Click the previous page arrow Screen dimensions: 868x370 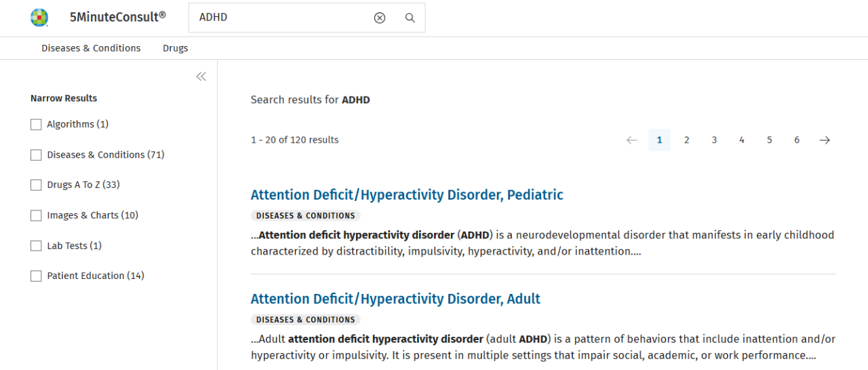coord(632,140)
